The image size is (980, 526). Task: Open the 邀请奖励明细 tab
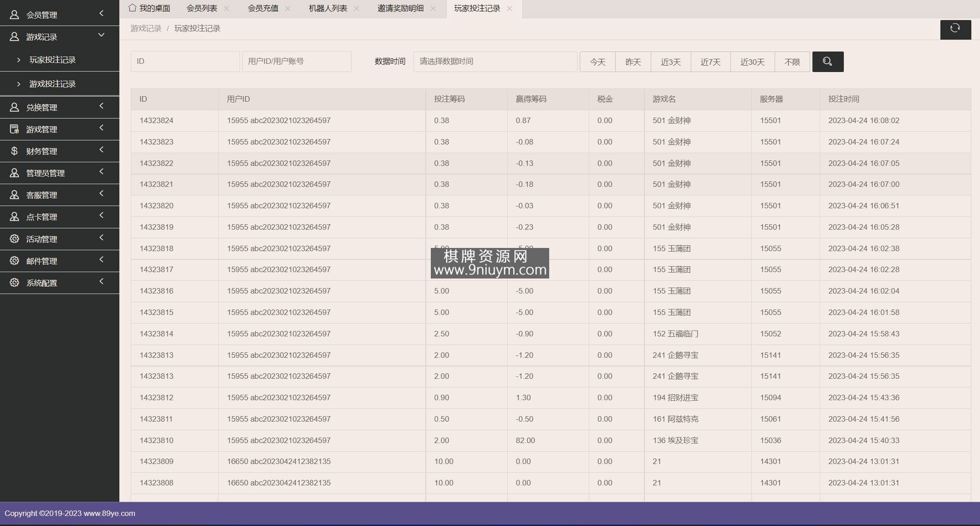pyautogui.click(x=400, y=8)
